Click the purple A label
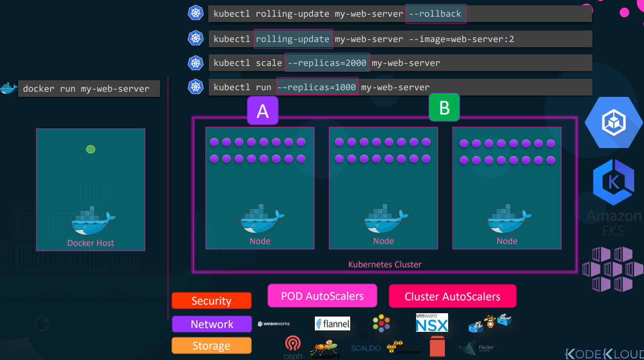The width and height of the screenshot is (644, 360). point(263,110)
